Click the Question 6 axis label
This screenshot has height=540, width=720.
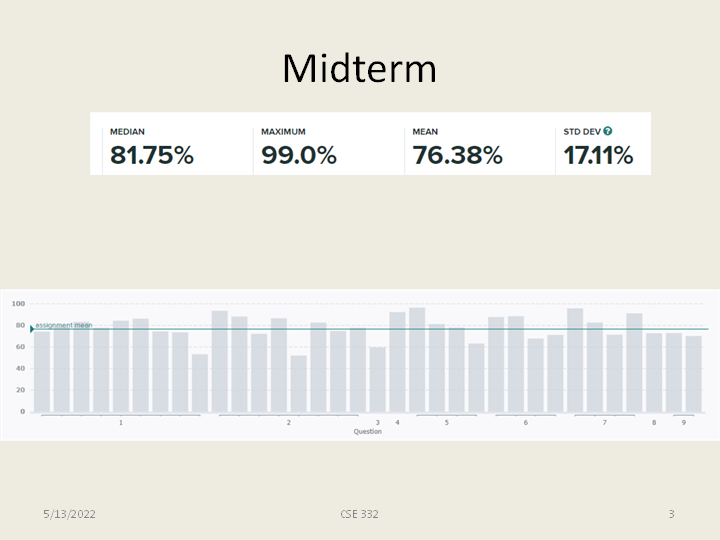526,423
